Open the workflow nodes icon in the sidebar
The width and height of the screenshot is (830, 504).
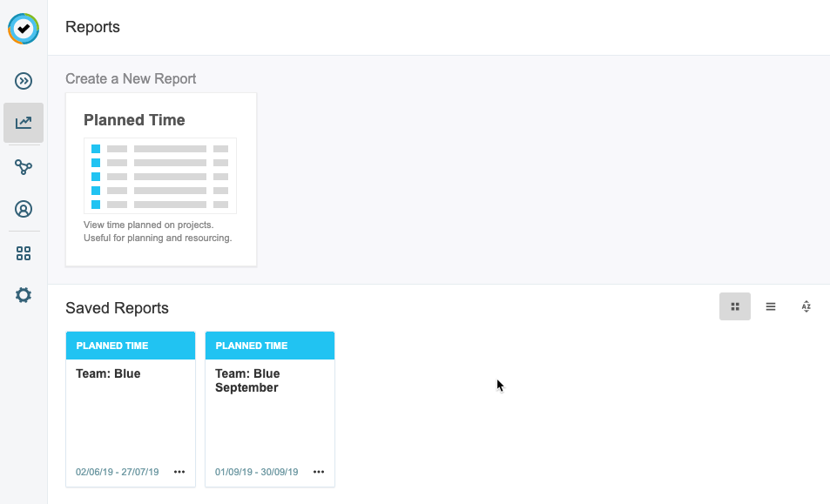24,167
